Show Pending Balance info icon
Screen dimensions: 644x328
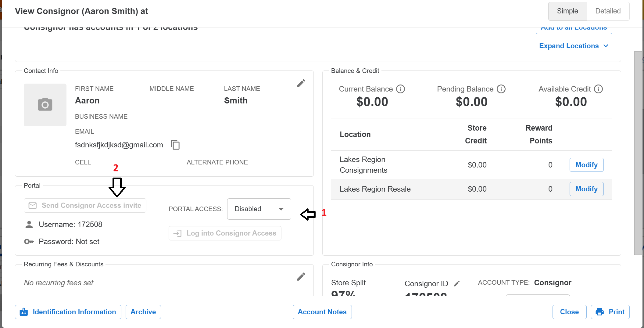501,89
